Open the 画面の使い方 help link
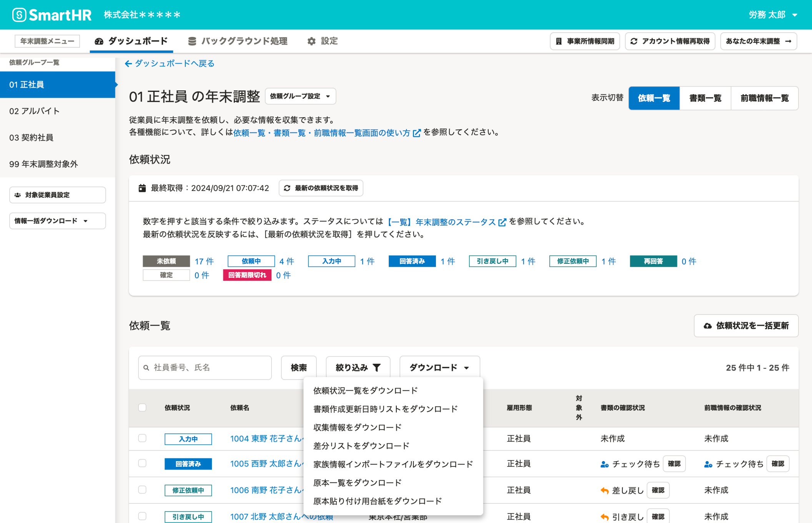The height and width of the screenshot is (523, 812). [327, 133]
